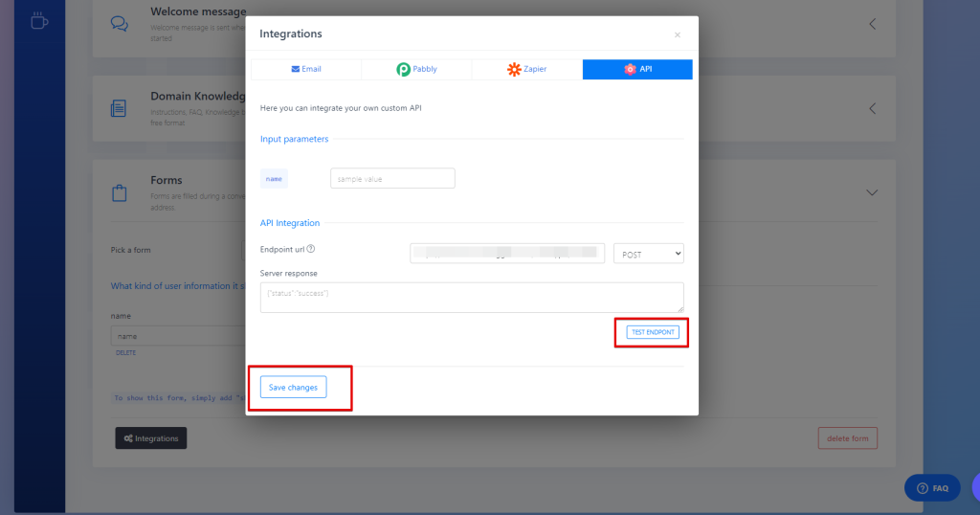980x515 pixels.
Task: Close the Integrations dialog with X
Action: tap(678, 34)
